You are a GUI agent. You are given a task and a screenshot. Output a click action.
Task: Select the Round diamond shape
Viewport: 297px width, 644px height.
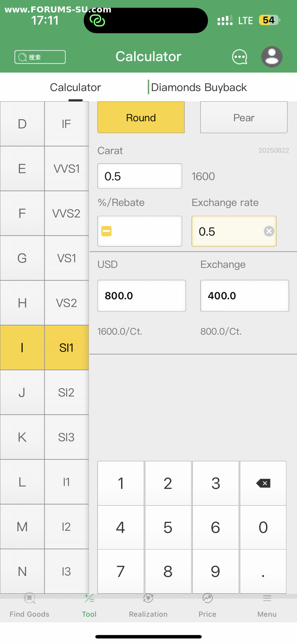[141, 118]
